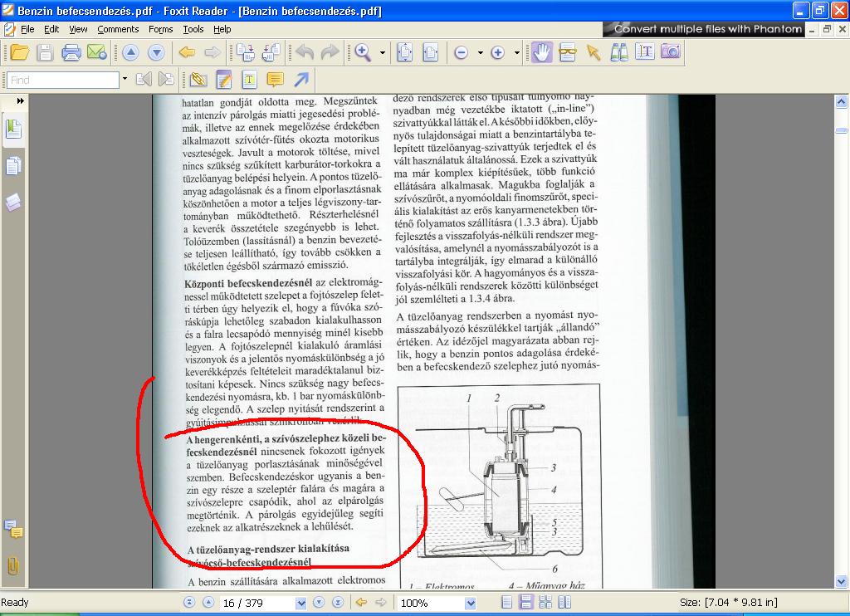
Task: Go to last page in status bar
Action: coord(338,603)
